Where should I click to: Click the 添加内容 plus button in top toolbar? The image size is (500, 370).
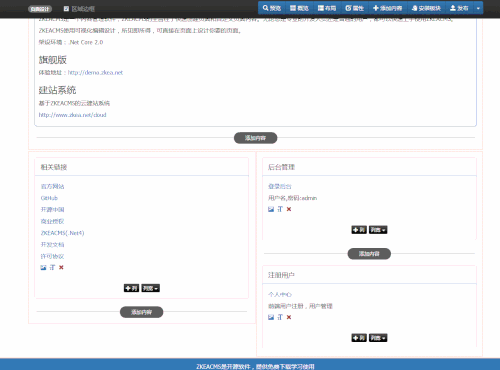pyautogui.click(x=387, y=8)
